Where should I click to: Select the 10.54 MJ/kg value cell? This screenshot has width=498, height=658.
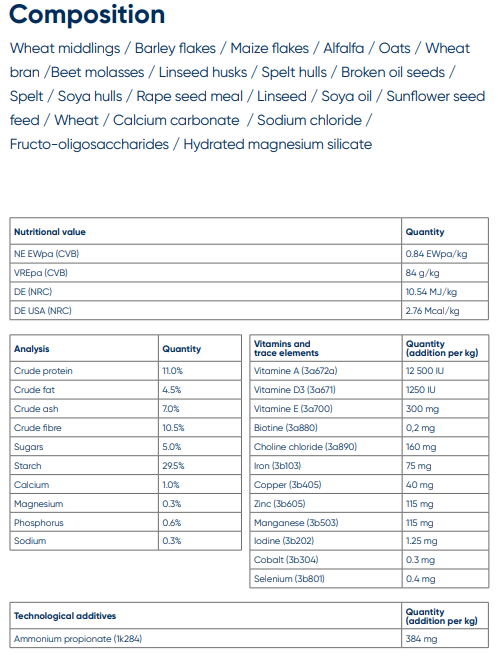(445, 292)
